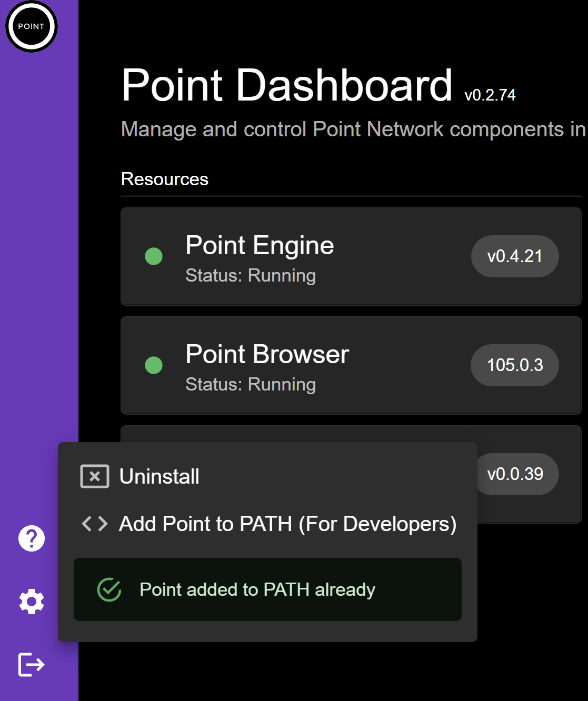The height and width of the screenshot is (701, 588).
Task: Select the Uninstall menu entry
Action: tap(159, 477)
